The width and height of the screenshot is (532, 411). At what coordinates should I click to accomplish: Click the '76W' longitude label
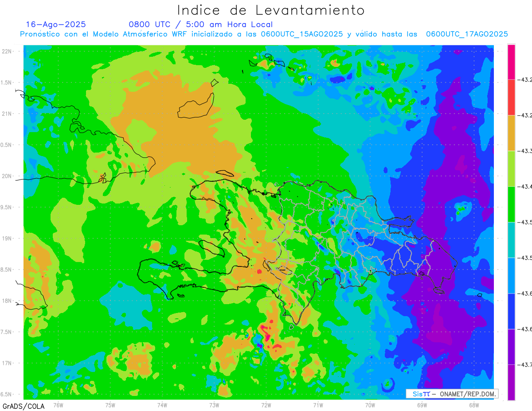coord(58,405)
